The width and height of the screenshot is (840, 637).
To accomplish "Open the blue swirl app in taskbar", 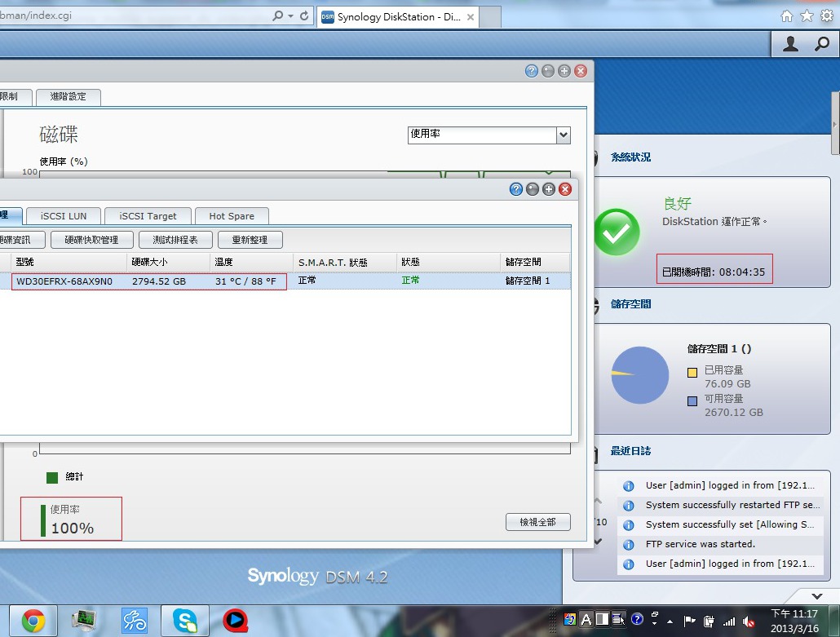I will [135, 622].
